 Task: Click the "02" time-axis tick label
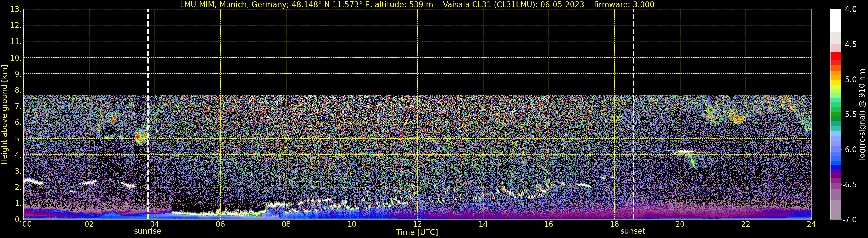pyautogui.click(x=89, y=224)
